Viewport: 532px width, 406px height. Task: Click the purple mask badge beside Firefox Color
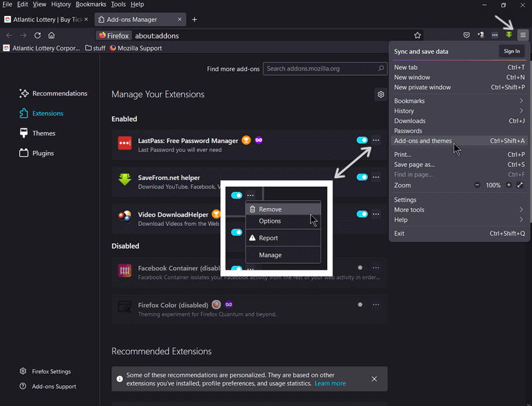229,304
